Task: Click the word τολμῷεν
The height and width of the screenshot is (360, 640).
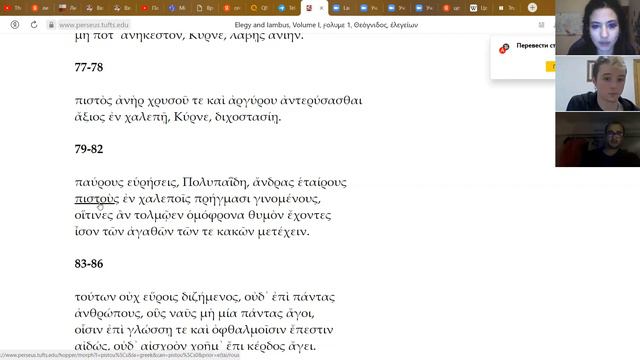Action: pos(159,215)
